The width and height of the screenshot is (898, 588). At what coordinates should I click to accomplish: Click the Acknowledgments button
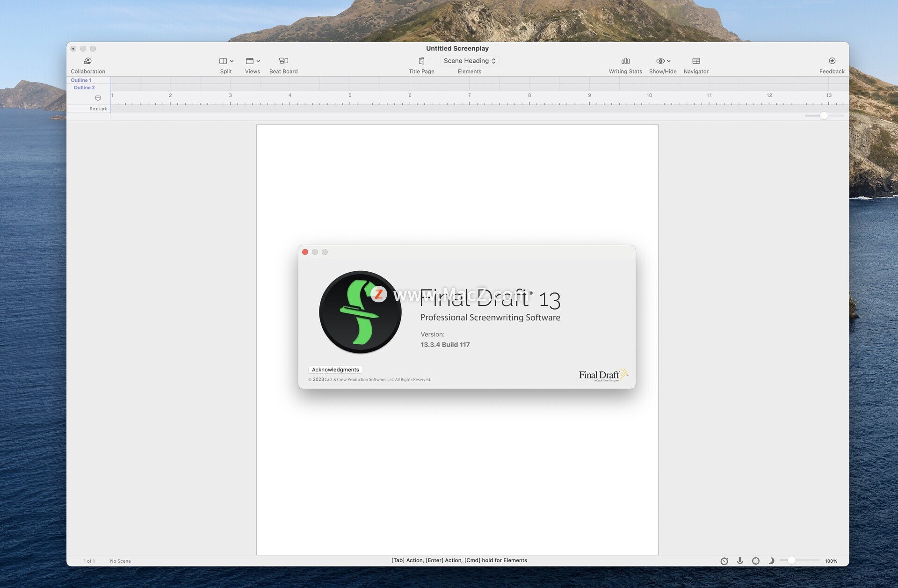(x=335, y=370)
